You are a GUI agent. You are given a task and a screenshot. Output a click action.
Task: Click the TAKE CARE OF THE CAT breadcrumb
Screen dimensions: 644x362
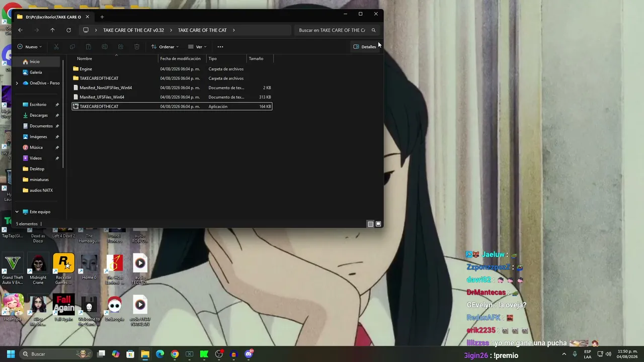coord(202,30)
